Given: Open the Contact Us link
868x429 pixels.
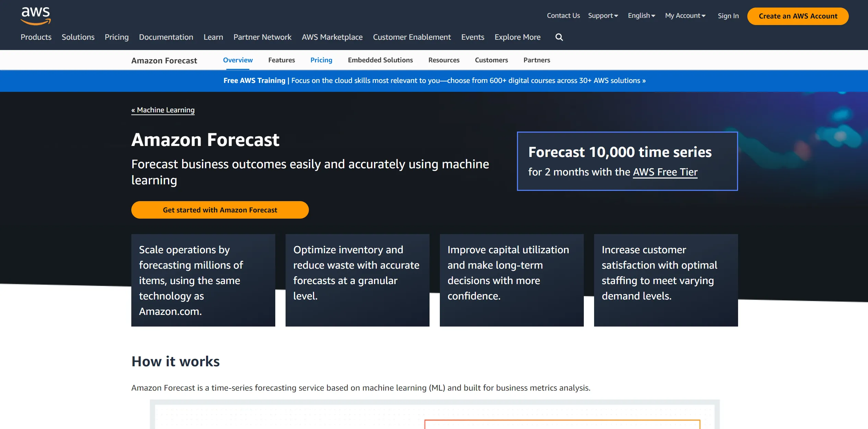Looking at the screenshot, I should [563, 15].
